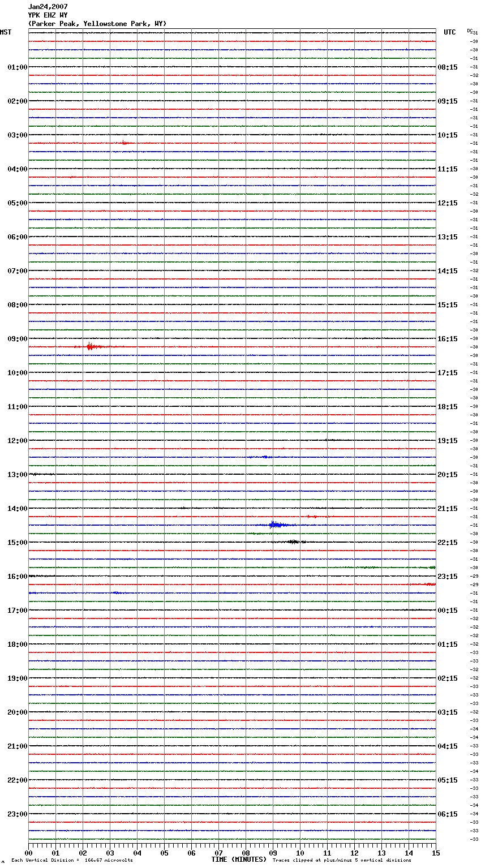Select the 19:00 MST time label
Image resolution: width=481 pixels, height=868 pixels.
point(18,678)
